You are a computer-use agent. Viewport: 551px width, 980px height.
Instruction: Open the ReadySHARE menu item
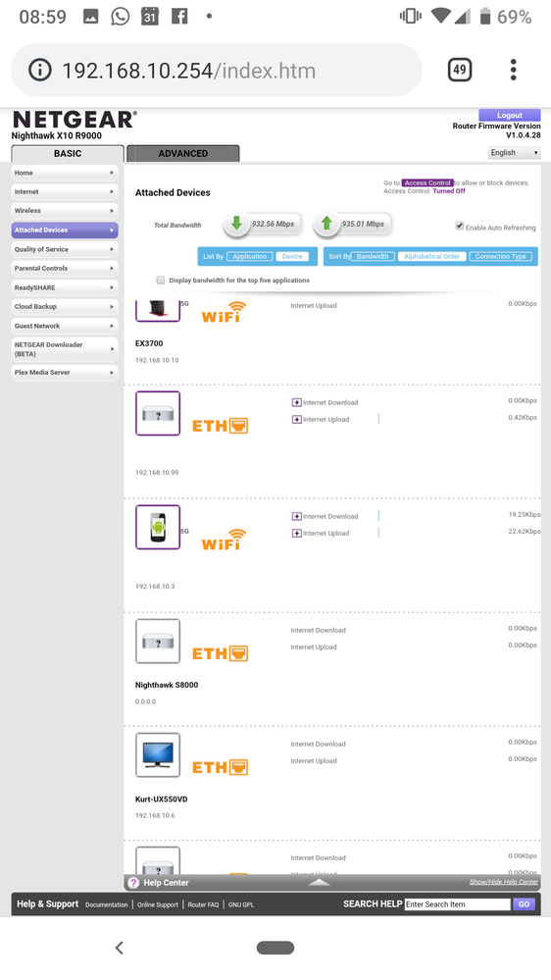point(65,287)
